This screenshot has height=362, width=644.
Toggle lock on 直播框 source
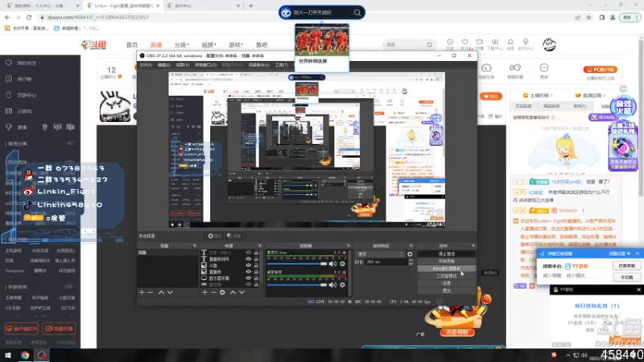[256, 272]
